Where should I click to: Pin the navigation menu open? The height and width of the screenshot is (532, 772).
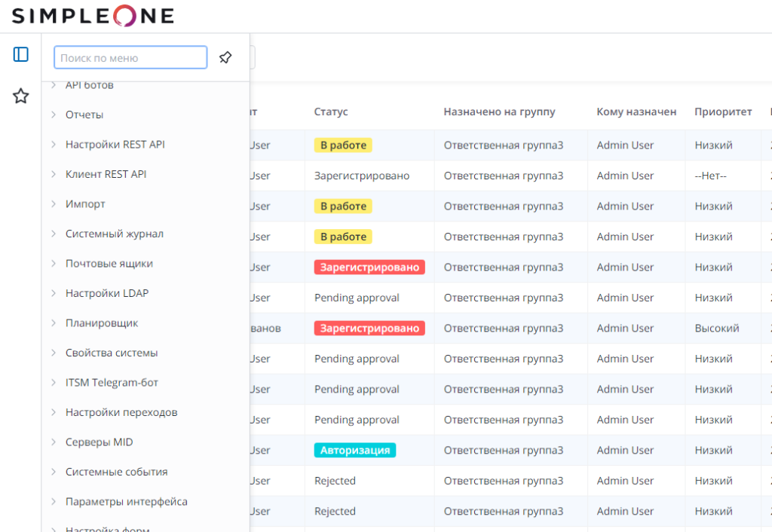click(225, 57)
